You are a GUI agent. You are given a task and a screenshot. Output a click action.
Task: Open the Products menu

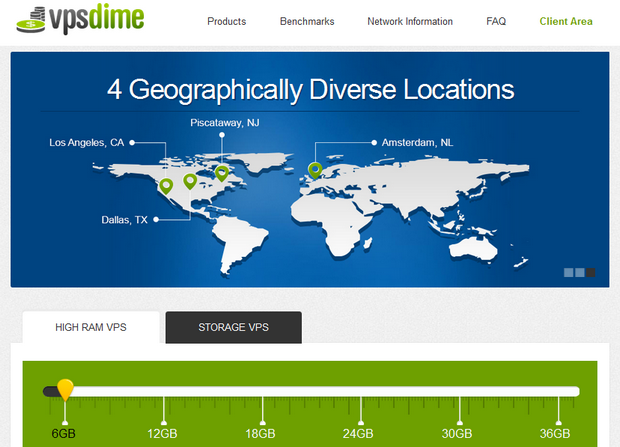[227, 21]
